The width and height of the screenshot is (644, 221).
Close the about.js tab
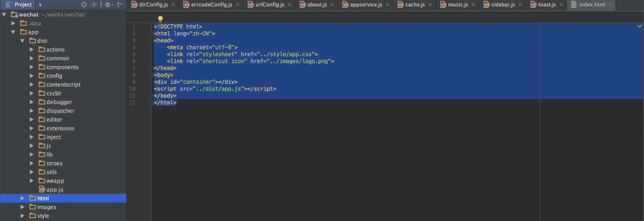pyautogui.click(x=332, y=5)
